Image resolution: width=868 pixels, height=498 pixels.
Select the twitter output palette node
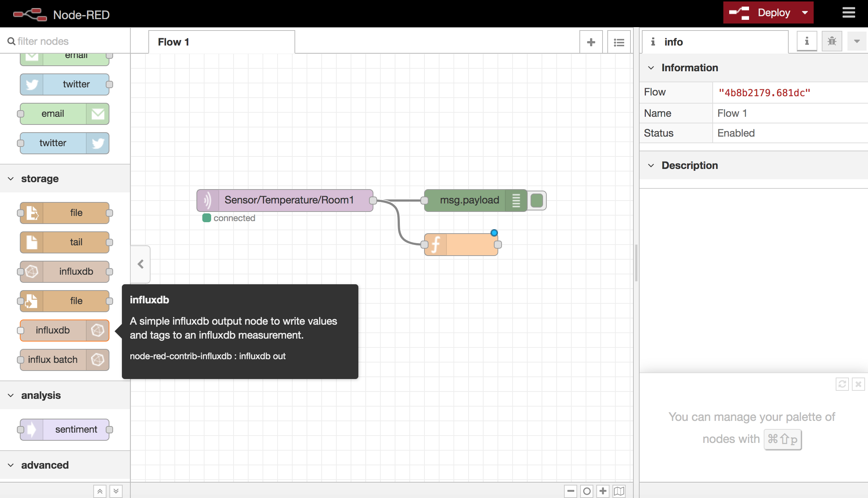65,143
